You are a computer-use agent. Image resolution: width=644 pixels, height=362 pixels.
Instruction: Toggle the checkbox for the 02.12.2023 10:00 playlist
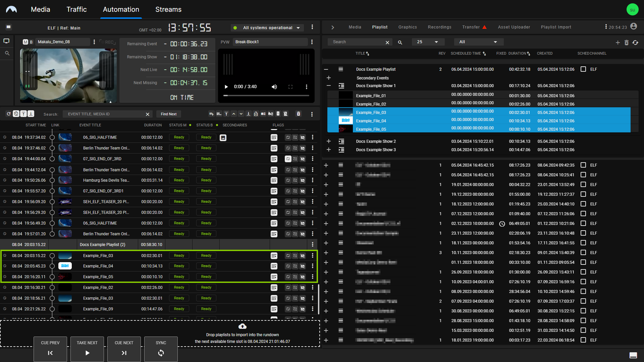tap(583, 223)
